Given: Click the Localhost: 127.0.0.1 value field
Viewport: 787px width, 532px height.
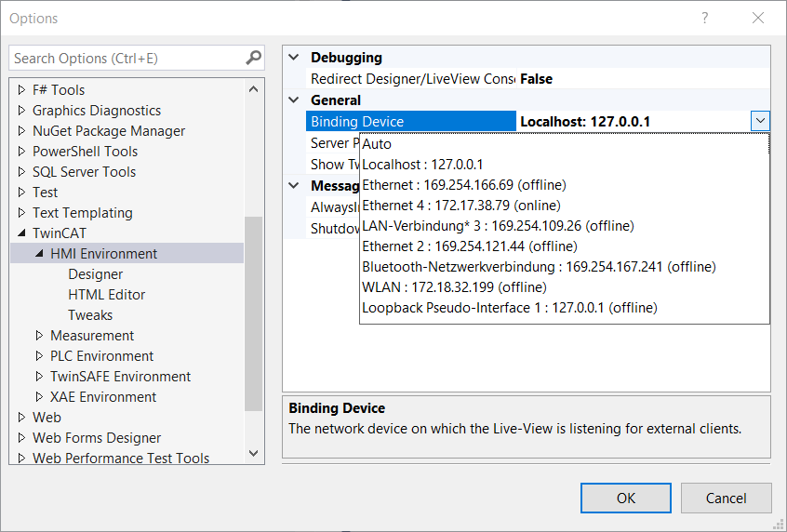Looking at the screenshot, I should tap(634, 122).
